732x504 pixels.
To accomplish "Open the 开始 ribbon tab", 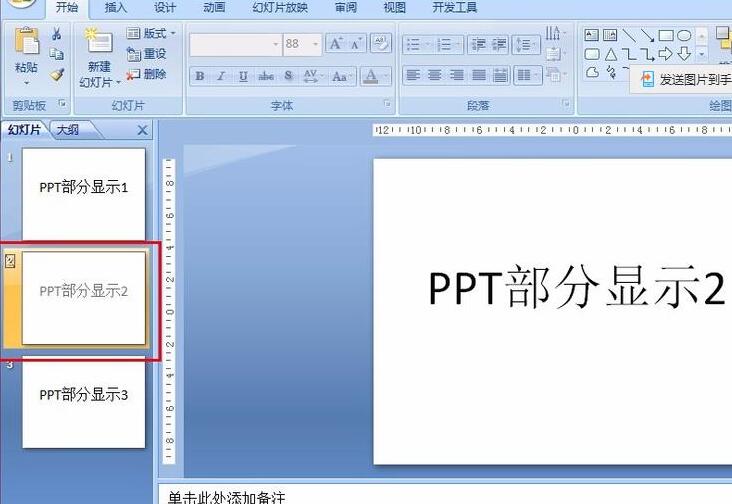I will [67, 7].
